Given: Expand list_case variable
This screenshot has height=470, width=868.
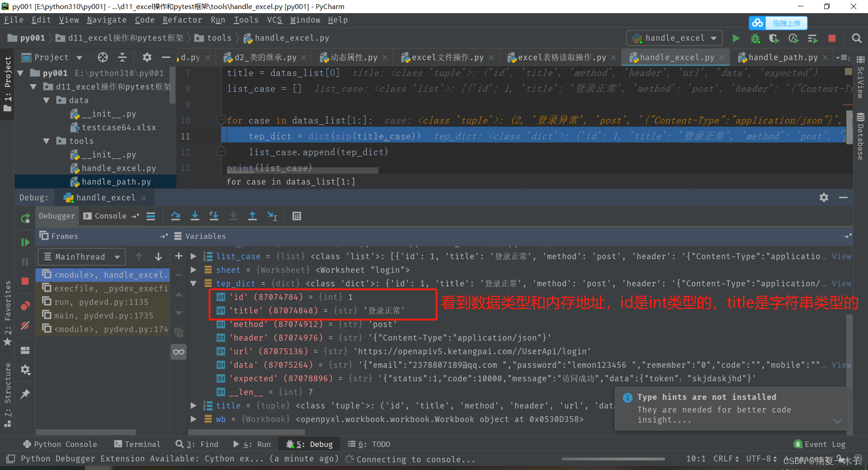Looking at the screenshot, I should point(193,256).
